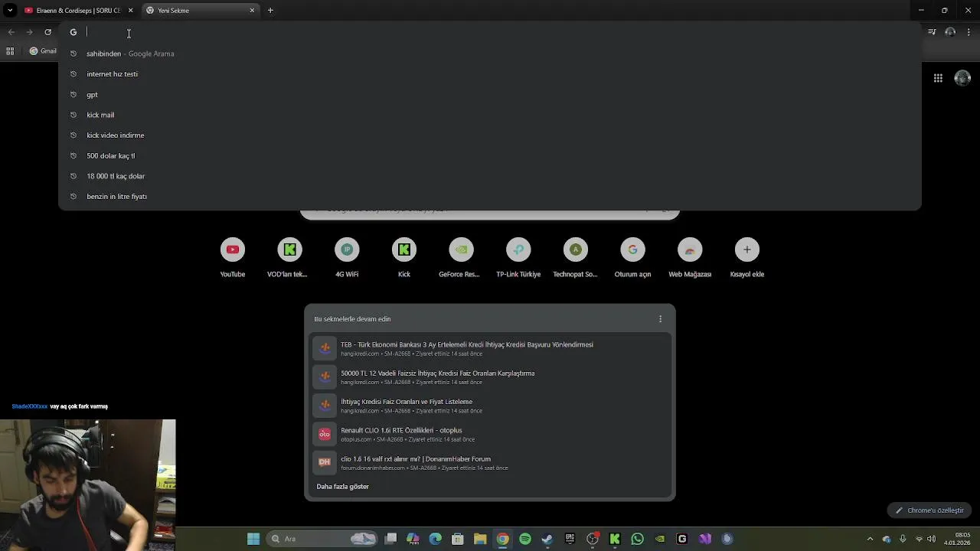Open Microsoft Store from the taskbar
Screen dimensions: 980x551
(458, 539)
